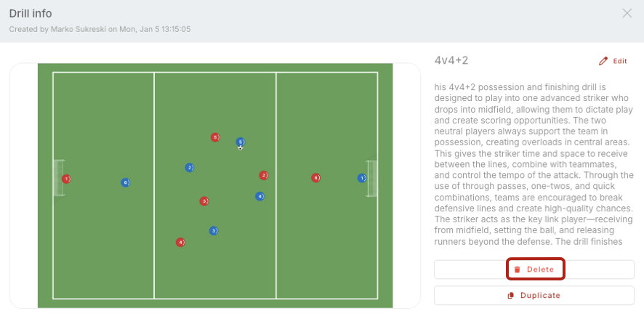644x324 pixels.
Task: Select red player 4 marker
Action: 180,242
